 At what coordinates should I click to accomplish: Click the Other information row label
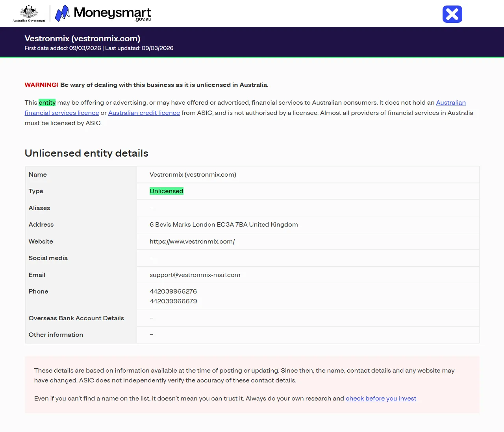(56, 335)
